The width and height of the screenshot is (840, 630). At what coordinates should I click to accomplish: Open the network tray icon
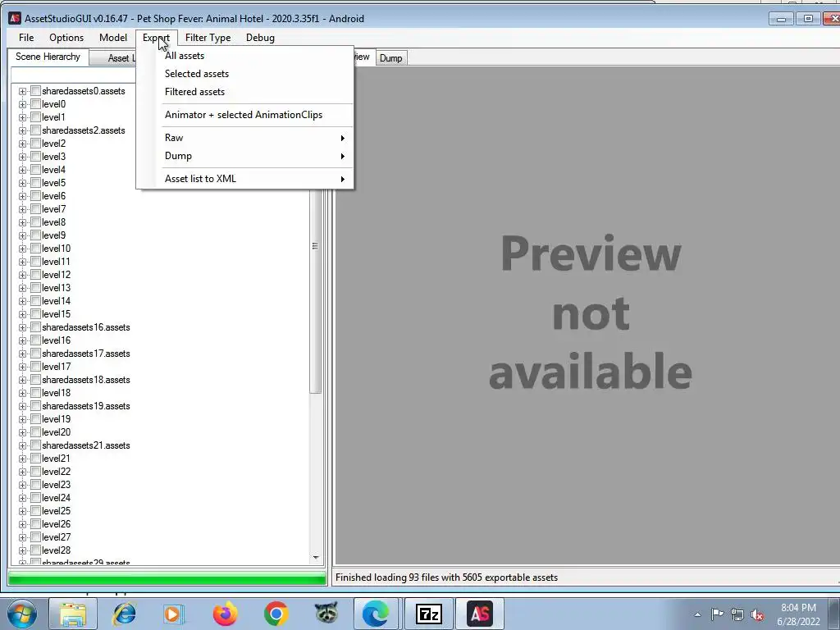click(737, 614)
